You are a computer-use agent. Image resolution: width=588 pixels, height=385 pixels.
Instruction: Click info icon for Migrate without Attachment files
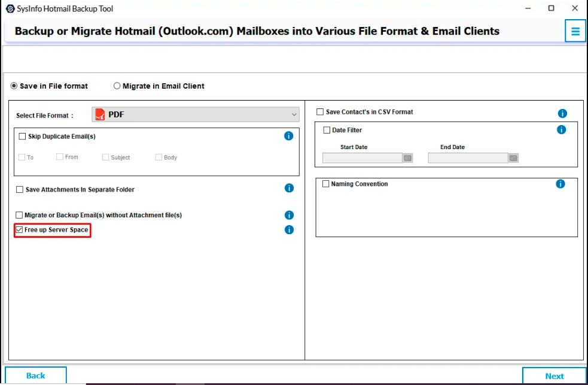pyautogui.click(x=289, y=215)
